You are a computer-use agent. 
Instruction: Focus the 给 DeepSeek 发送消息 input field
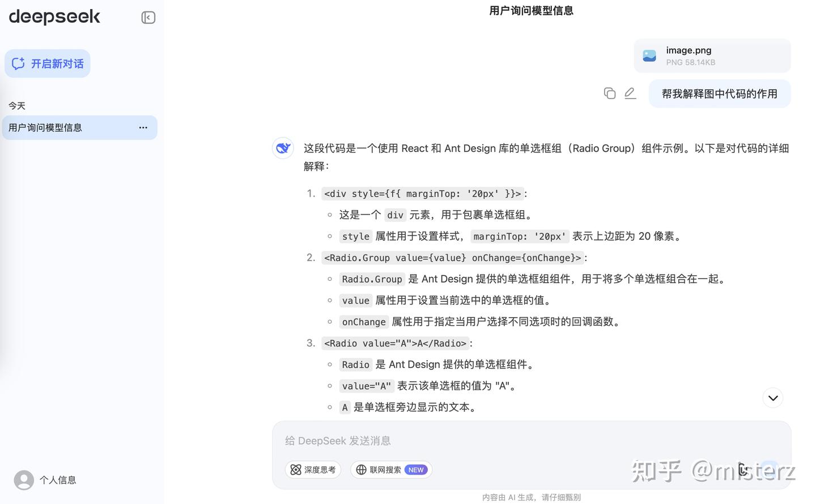tap(532, 441)
